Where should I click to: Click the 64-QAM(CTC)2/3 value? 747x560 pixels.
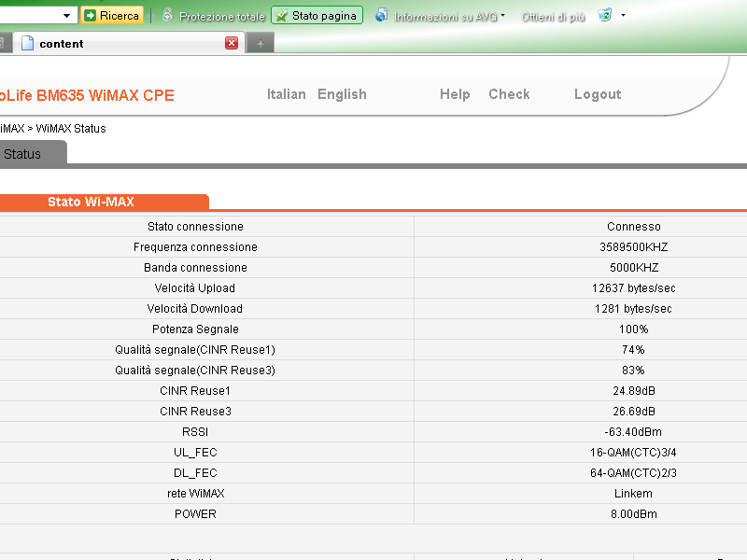[x=633, y=472]
